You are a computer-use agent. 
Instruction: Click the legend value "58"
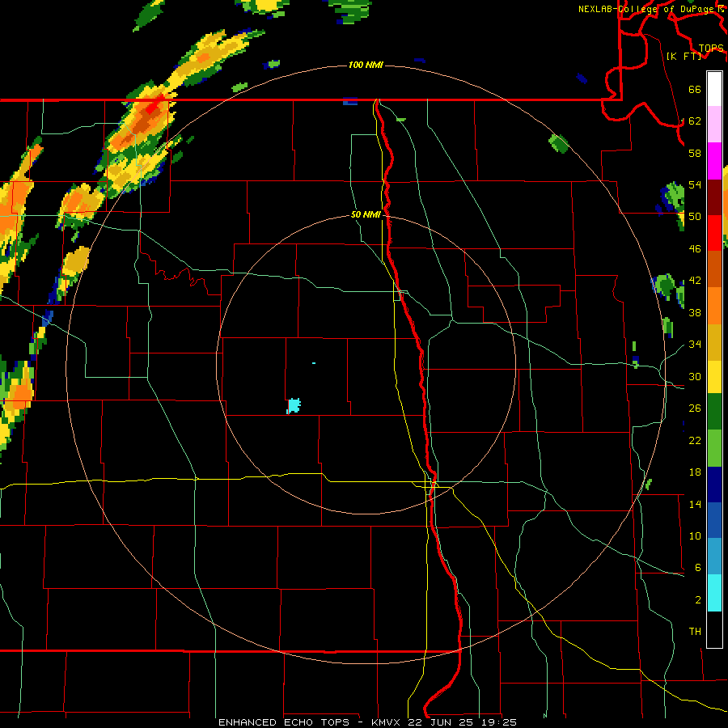pyautogui.click(x=695, y=153)
